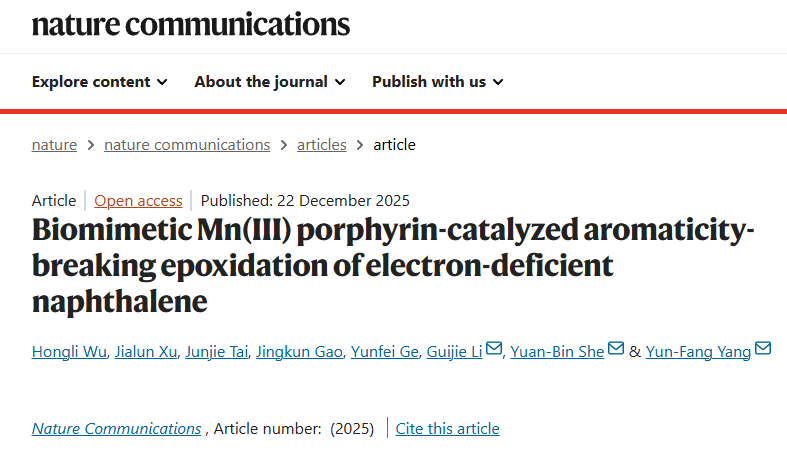The width and height of the screenshot is (787, 451).
Task: Open author Hongli Wu's details
Action: (x=67, y=351)
